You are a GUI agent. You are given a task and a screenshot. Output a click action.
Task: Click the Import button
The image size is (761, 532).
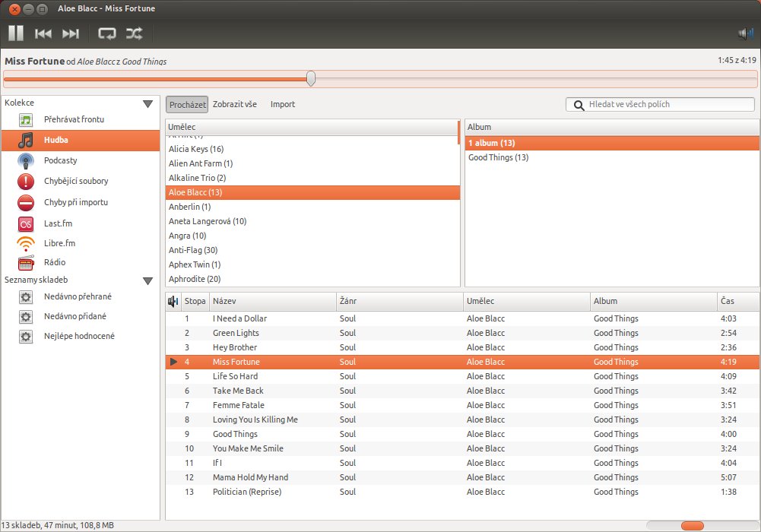[x=283, y=104]
